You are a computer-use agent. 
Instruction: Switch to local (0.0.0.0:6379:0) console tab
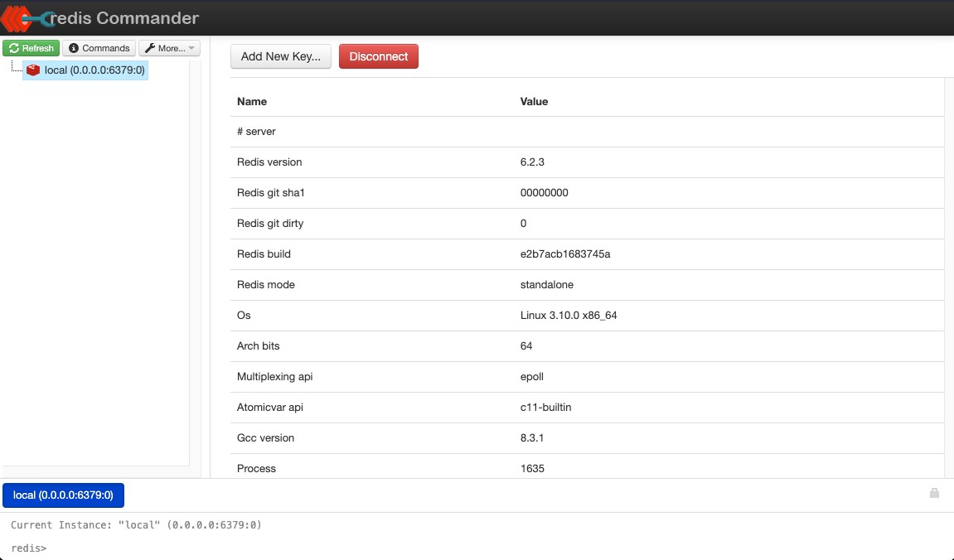(x=63, y=495)
